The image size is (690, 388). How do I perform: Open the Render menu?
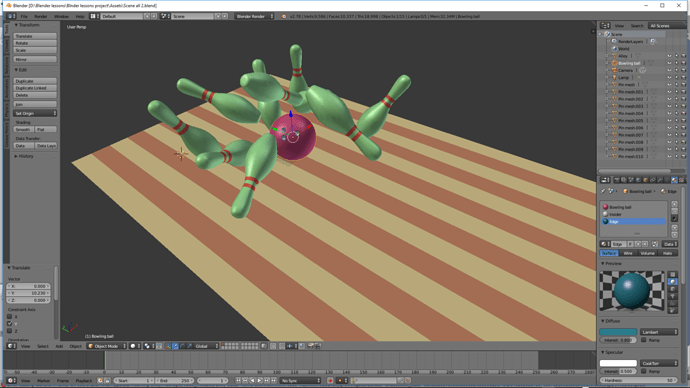pyautogui.click(x=40, y=16)
